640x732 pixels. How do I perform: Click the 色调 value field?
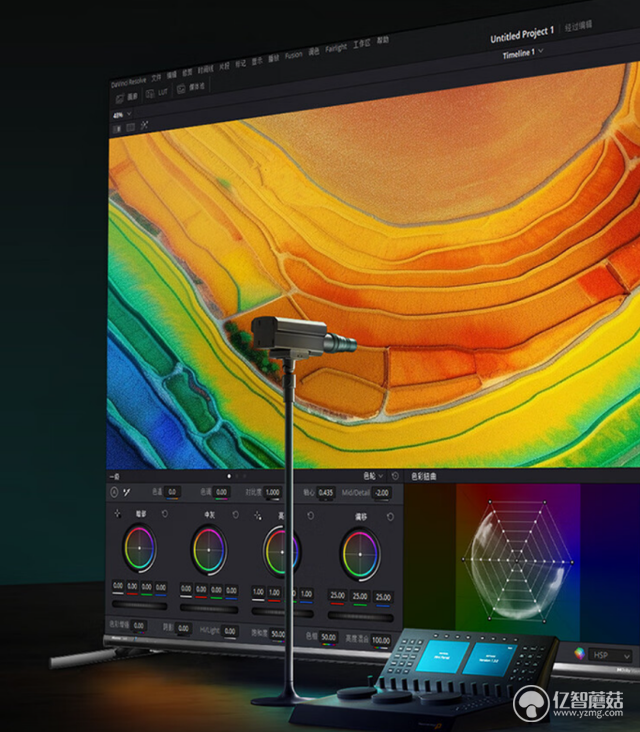(x=221, y=493)
